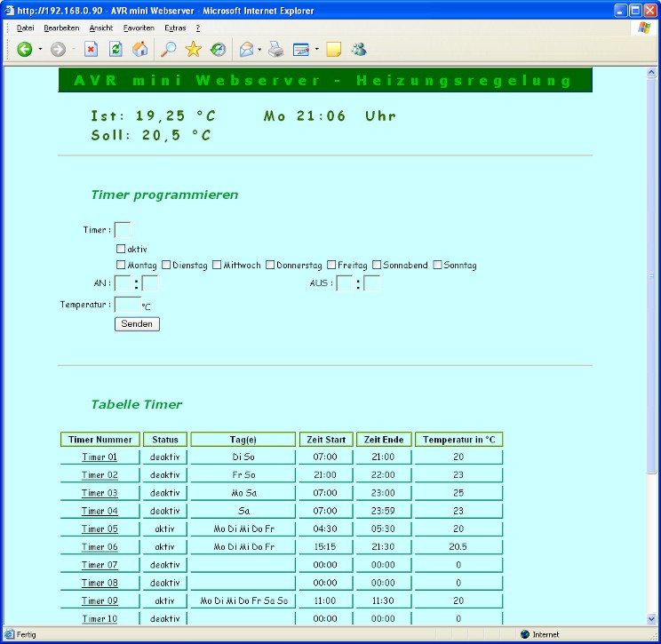Click the 'Mo Di Mi Do Fr Sa So' days cell

coord(243,600)
